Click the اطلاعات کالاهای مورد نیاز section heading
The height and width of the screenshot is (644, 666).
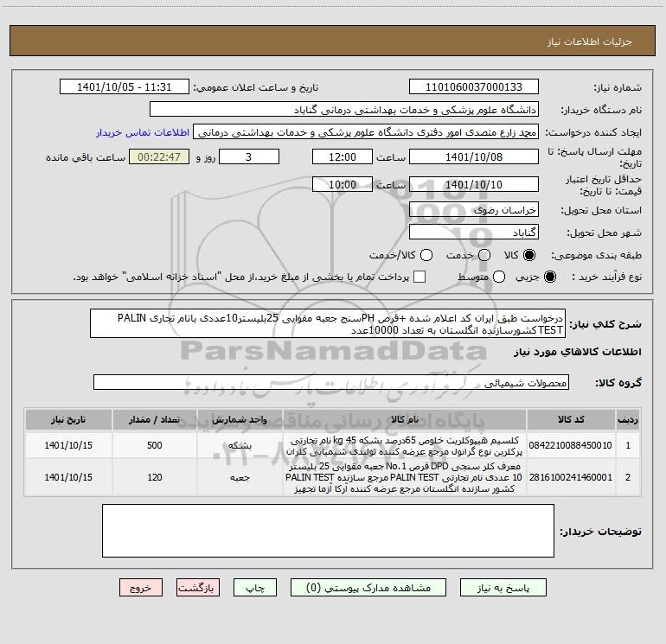point(578,352)
